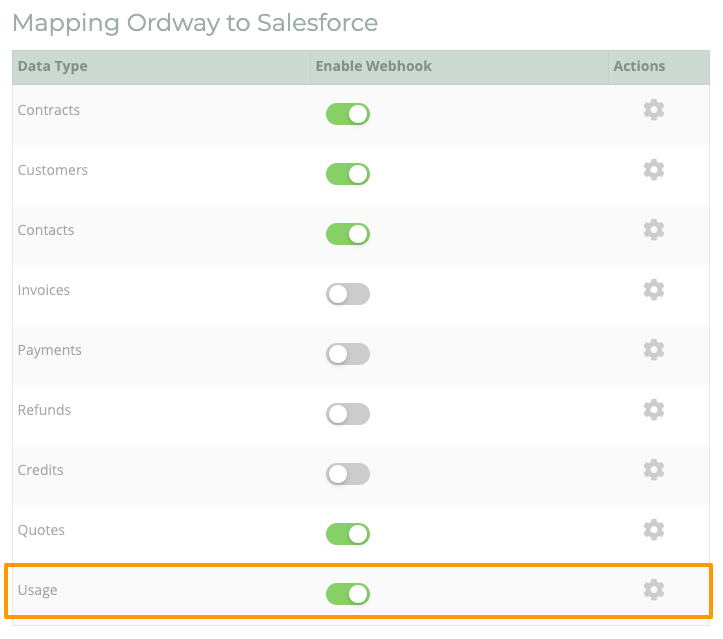Screen dimensions: 723x639
Task: Disable the Customers webhook toggle
Action: click(348, 174)
